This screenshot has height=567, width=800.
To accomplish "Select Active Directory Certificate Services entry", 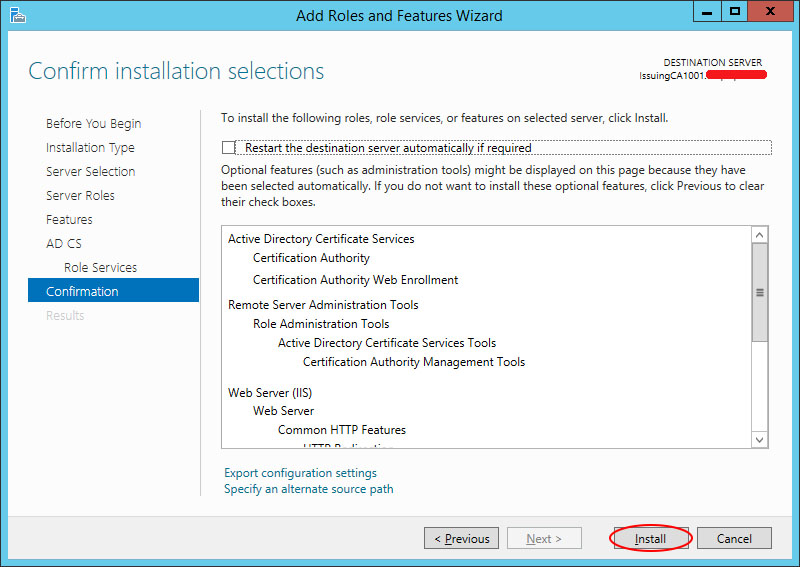I will [x=321, y=239].
